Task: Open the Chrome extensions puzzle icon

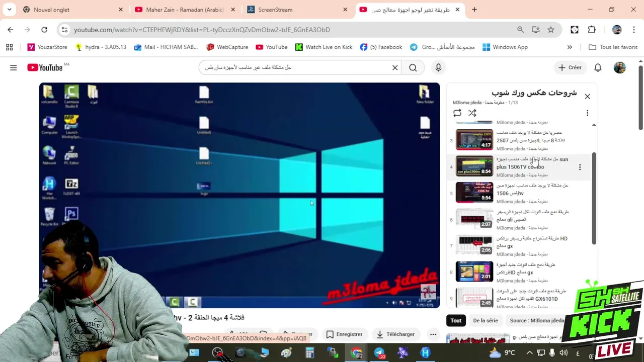Action: (592, 30)
